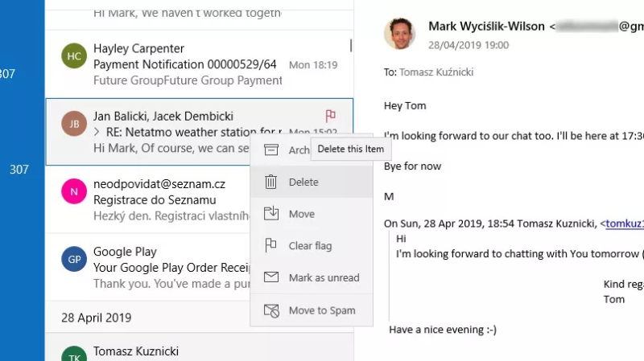The width and height of the screenshot is (644, 361).
Task: Click the Mark as unread envelope icon
Action: click(x=271, y=277)
